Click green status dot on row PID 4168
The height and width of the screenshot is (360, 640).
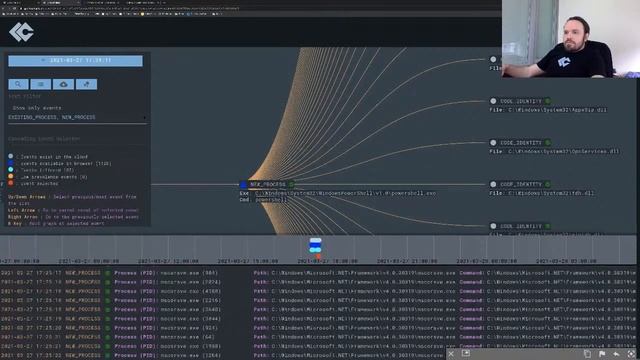click(108, 291)
